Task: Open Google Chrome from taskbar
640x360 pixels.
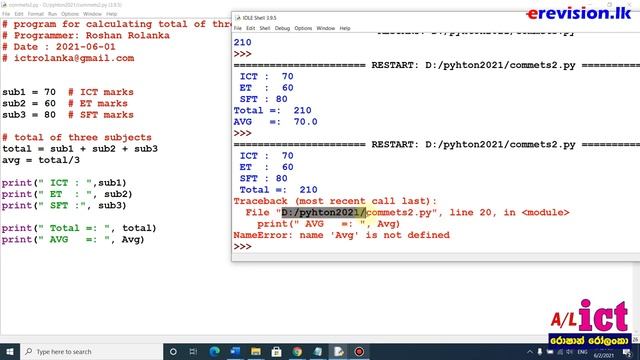Action: coord(297,351)
